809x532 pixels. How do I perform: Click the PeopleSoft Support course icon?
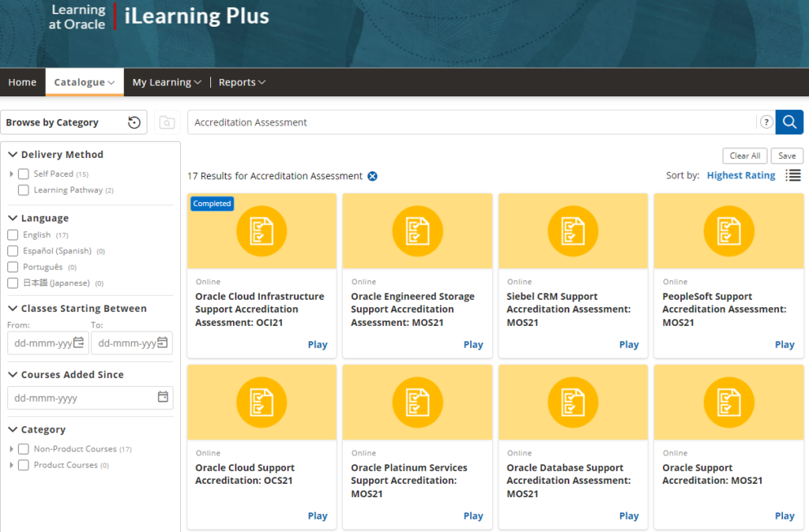click(x=728, y=231)
